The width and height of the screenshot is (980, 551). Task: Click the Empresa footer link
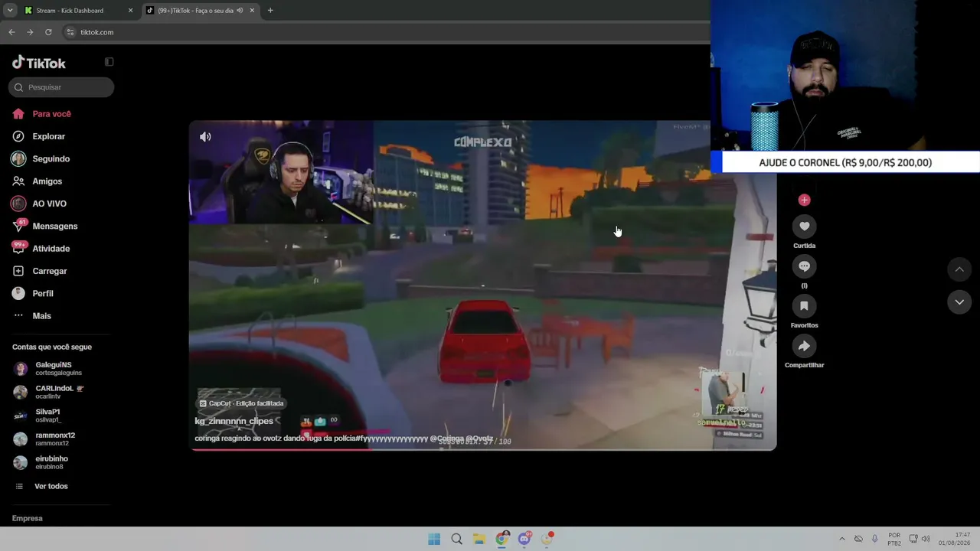(x=28, y=519)
